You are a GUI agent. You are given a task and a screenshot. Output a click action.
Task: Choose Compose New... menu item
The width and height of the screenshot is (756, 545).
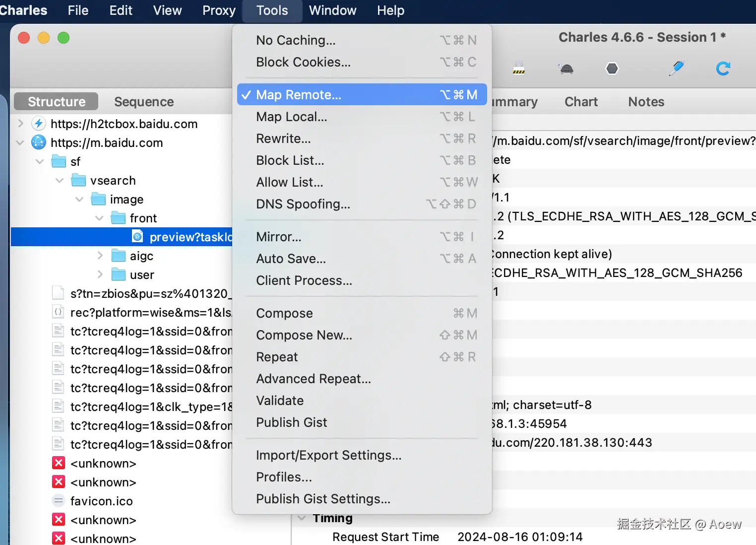(x=362, y=335)
